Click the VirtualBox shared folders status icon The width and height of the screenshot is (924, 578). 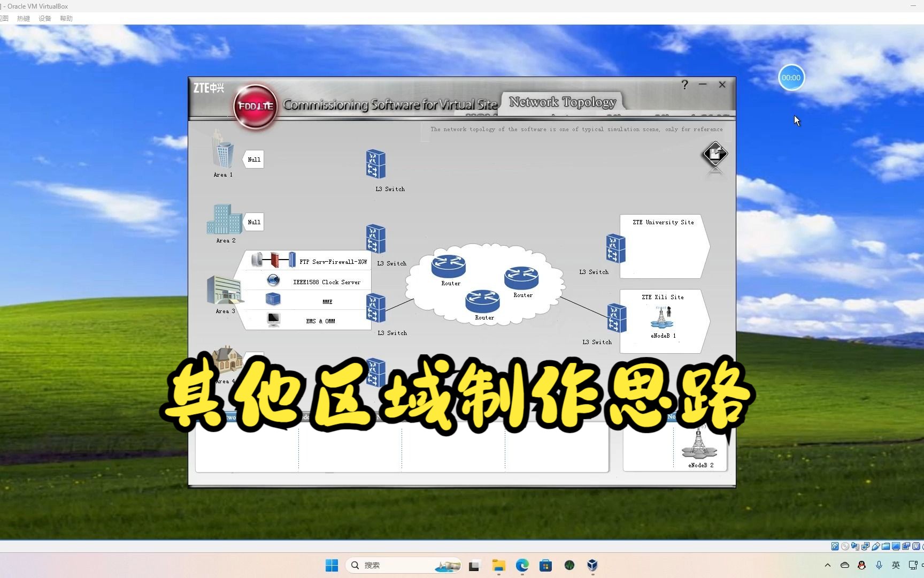(885, 546)
